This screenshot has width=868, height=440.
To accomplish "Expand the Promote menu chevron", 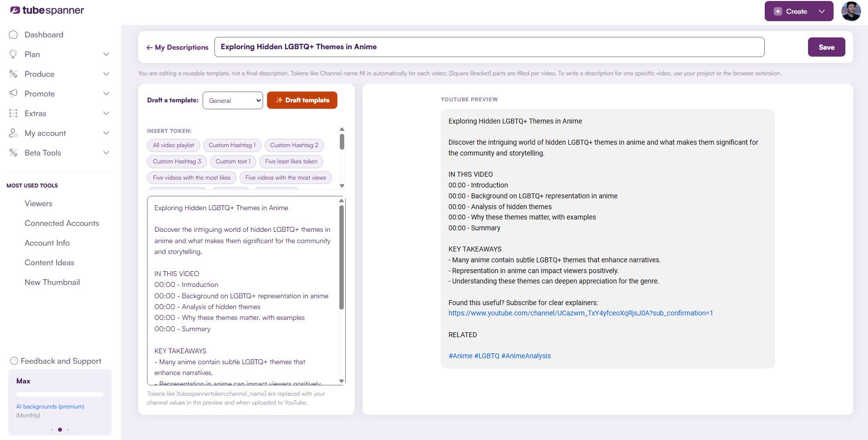I will 106,94.
